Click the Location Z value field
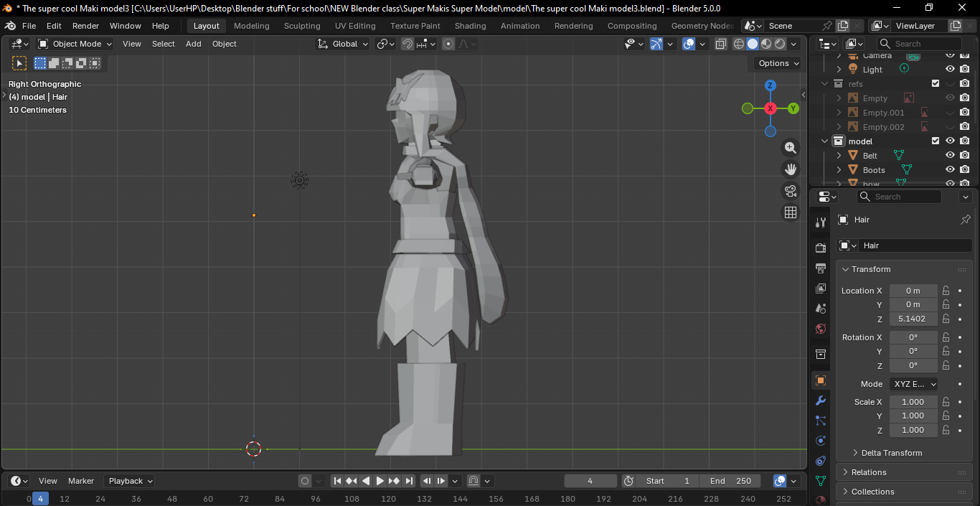 913,319
